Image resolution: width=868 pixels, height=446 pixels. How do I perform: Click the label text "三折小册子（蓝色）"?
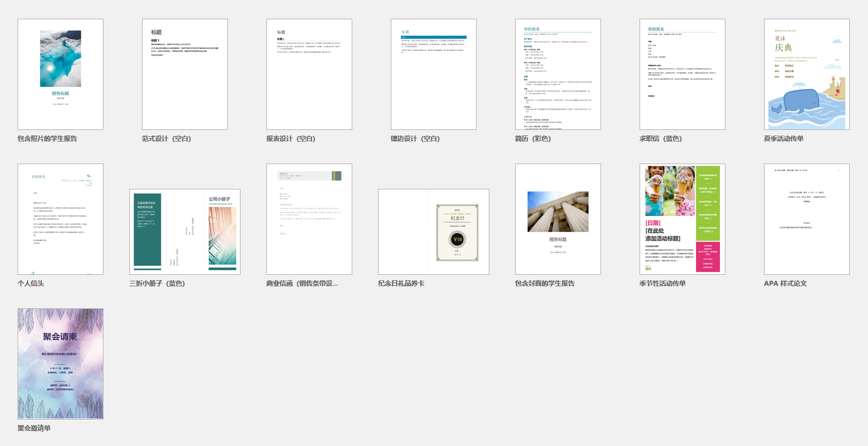(x=157, y=284)
